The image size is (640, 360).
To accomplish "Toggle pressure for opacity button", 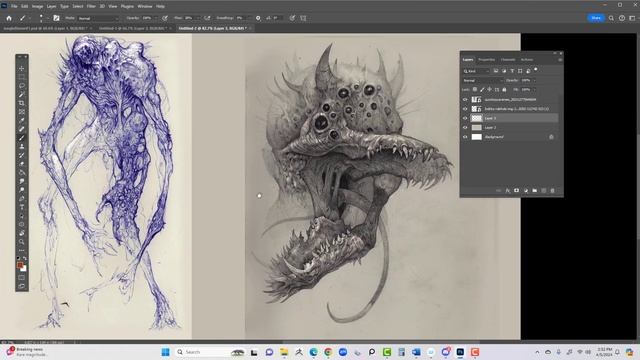I will pyautogui.click(x=165, y=18).
